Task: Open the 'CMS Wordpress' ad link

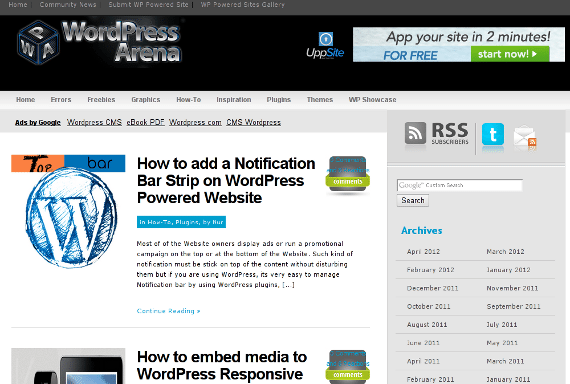Action: tap(253, 123)
